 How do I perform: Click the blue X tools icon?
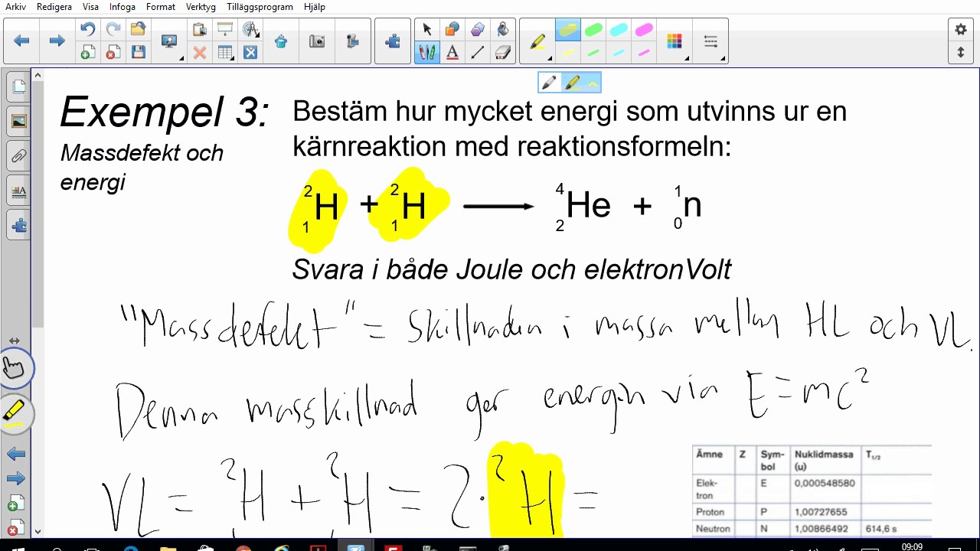[250, 53]
